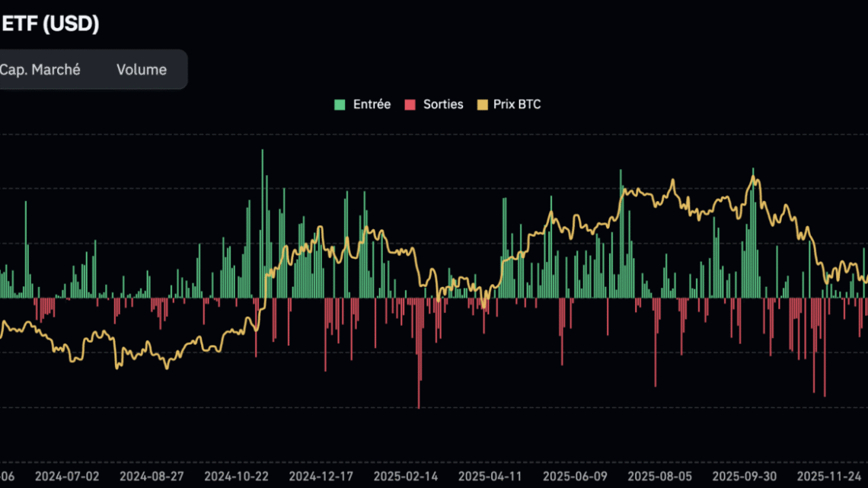Select the 2024-08-27 axis date
The height and width of the screenshot is (488, 868).
point(152,477)
